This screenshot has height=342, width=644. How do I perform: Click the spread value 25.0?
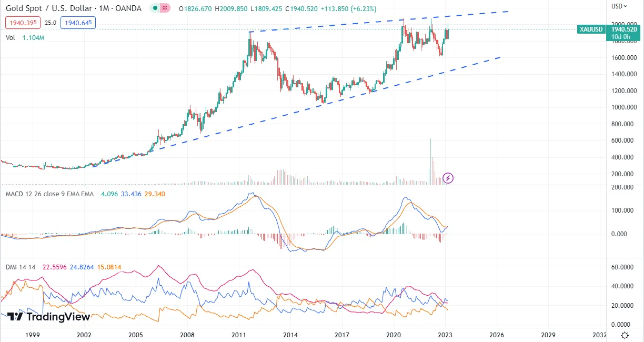(51, 23)
